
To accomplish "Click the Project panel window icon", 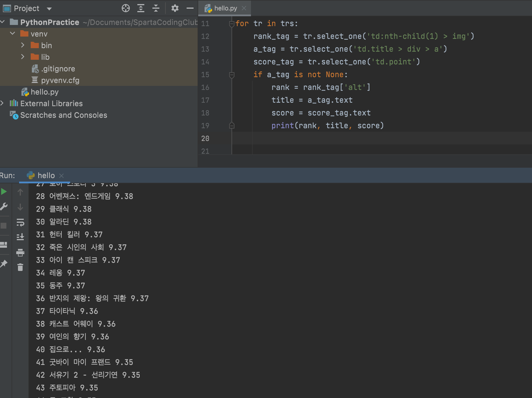I will [7, 8].
